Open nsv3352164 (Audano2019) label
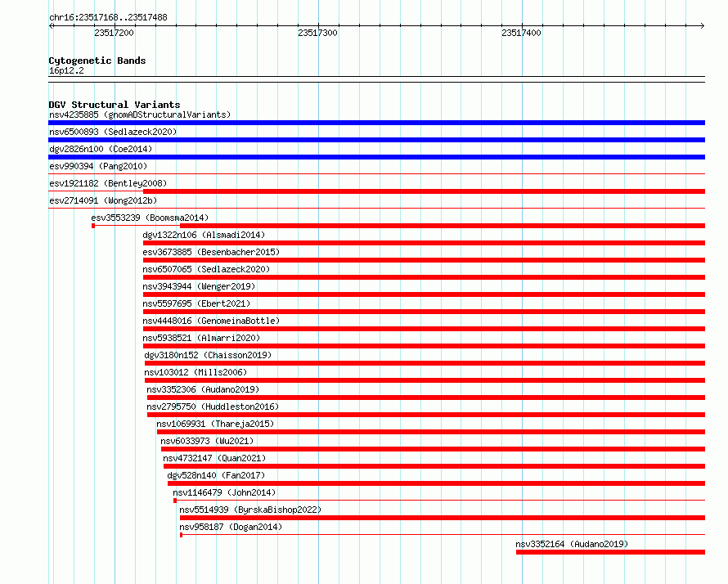 (x=572, y=544)
